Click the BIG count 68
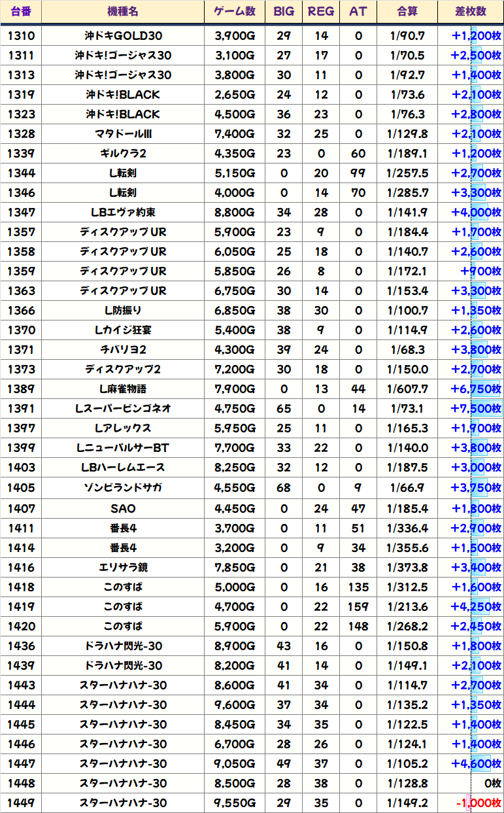The height and width of the screenshot is (813, 504). coord(284,487)
